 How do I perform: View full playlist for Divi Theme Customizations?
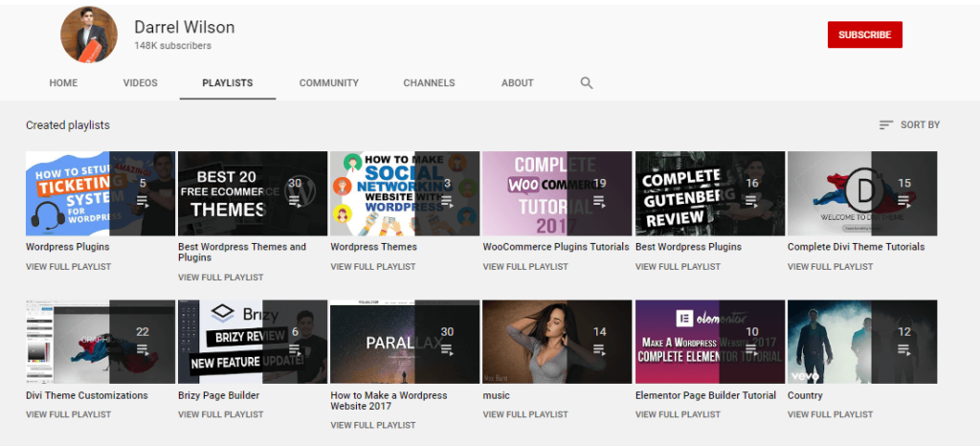point(68,414)
